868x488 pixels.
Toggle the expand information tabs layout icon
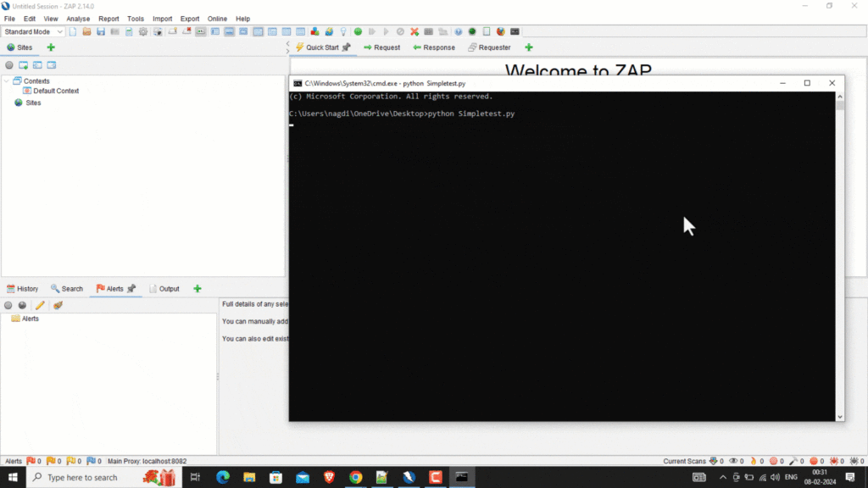pyautogui.click(x=229, y=31)
